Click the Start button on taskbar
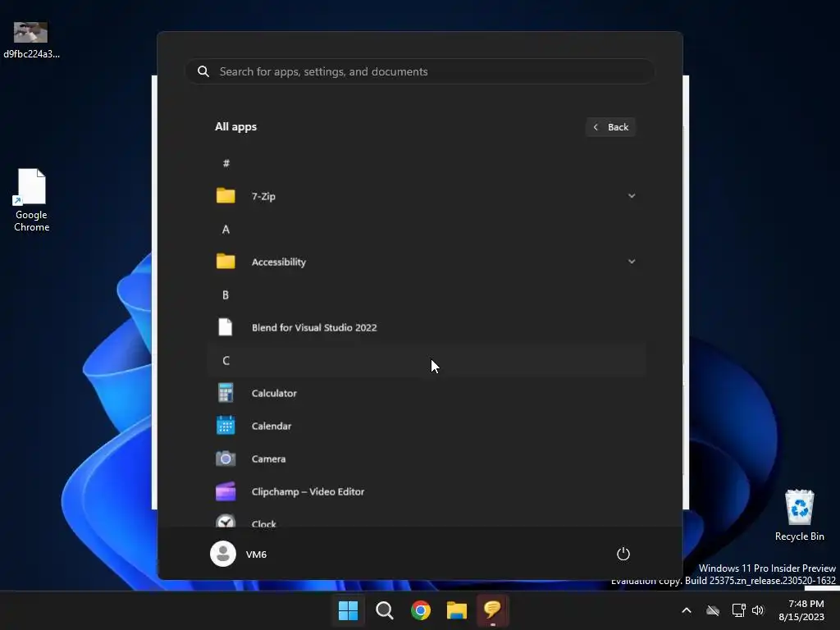Image resolution: width=840 pixels, height=630 pixels. tap(348, 610)
